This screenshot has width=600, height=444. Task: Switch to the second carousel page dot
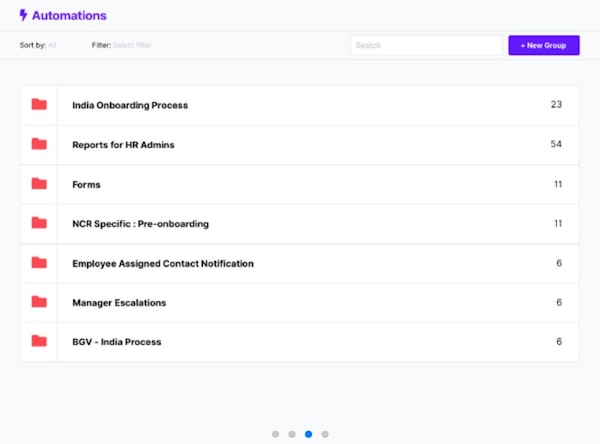point(292,434)
